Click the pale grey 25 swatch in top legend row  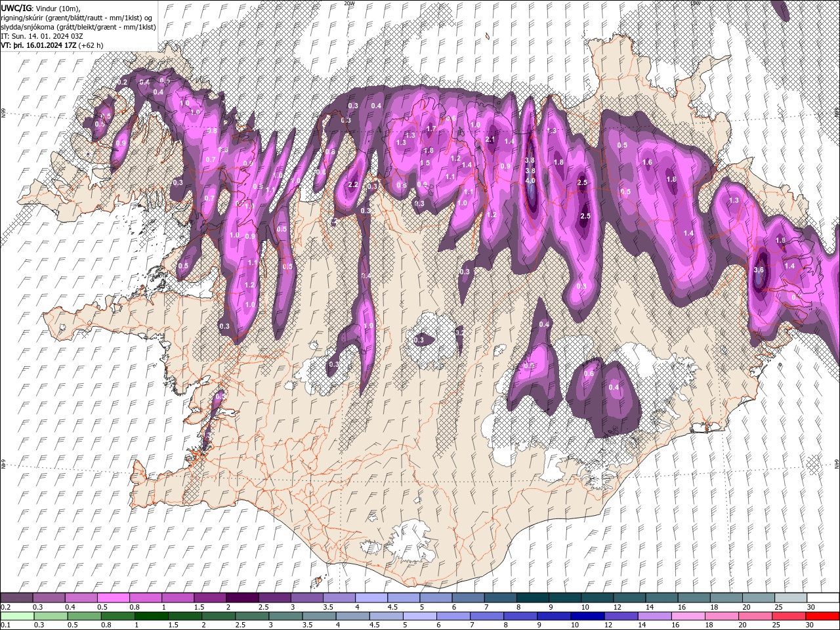tap(791, 598)
